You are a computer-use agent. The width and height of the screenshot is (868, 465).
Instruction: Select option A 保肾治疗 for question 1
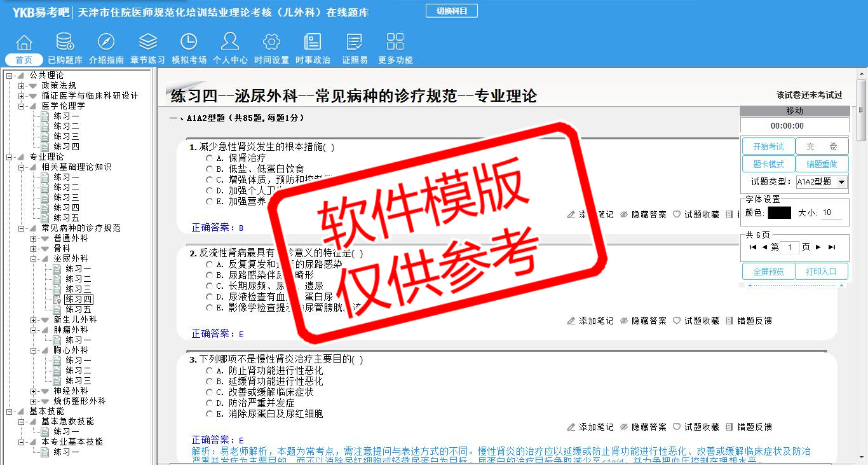[x=209, y=158]
